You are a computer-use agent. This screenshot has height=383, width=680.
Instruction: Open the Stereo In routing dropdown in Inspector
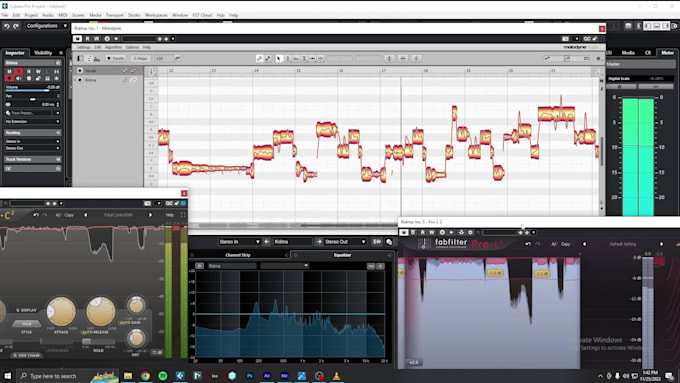pyautogui.click(x=33, y=141)
